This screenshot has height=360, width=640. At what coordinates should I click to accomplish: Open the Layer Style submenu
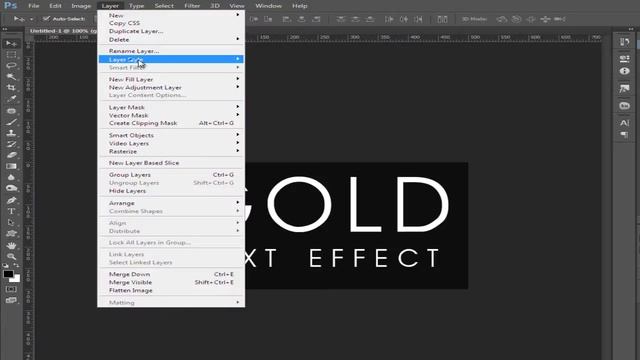tap(171, 59)
